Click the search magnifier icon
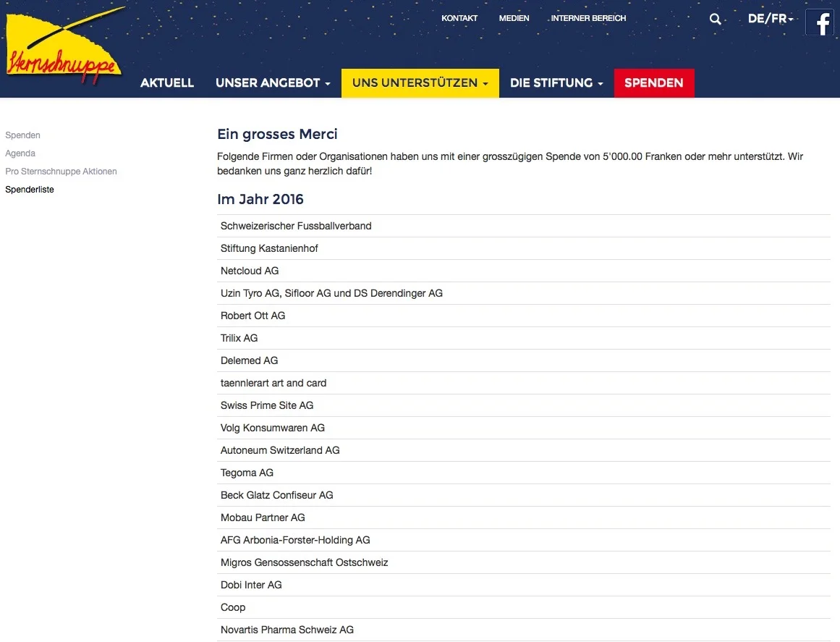 click(x=715, y=20)
